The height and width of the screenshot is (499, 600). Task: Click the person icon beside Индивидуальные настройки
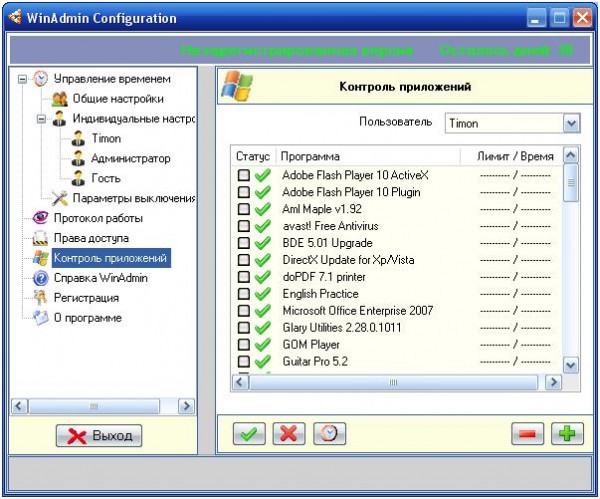(x=59, y=119)
